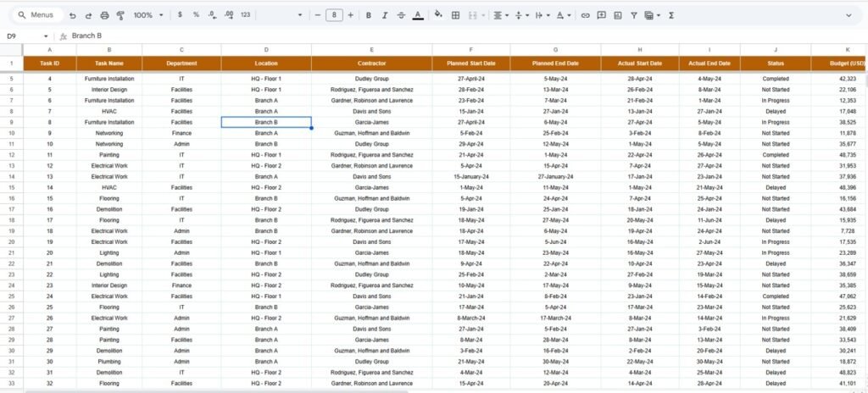This screenshot has width=868, height=393.
Task: Click the Borders grid icon
Action: [x=455, y=15]
